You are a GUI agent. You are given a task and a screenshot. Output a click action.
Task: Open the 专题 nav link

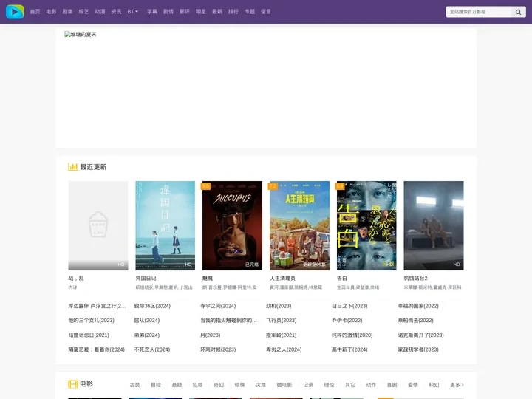tap(250, 12)
